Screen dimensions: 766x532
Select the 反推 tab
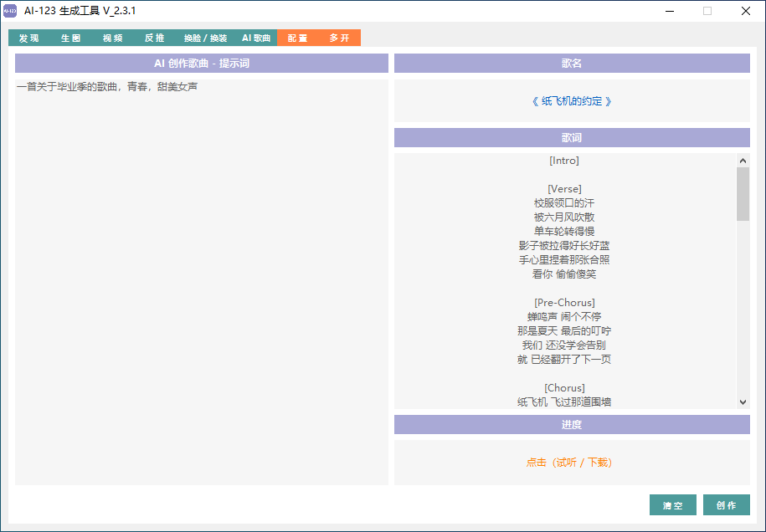pos(154,38)
